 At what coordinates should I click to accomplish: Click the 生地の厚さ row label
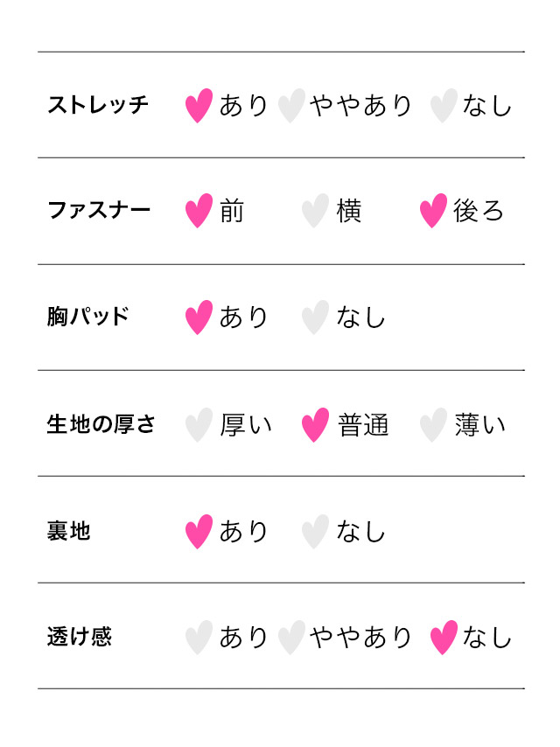(101, 425)
